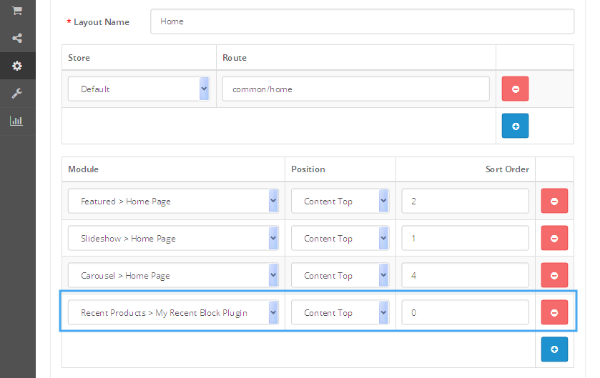Open the Slideshow > Home Page module dropdown
Image resolution: width=600 pixels, height=378 pixels.
point(173,238)
